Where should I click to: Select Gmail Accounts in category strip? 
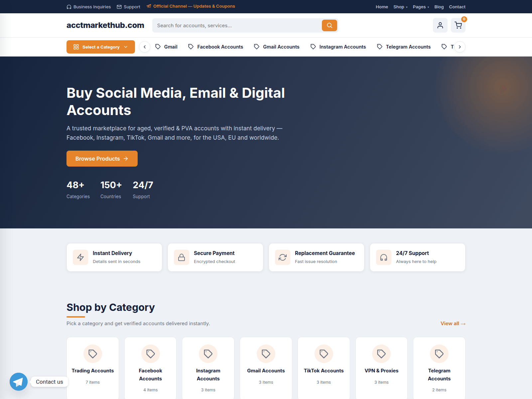tap(277, 47)
